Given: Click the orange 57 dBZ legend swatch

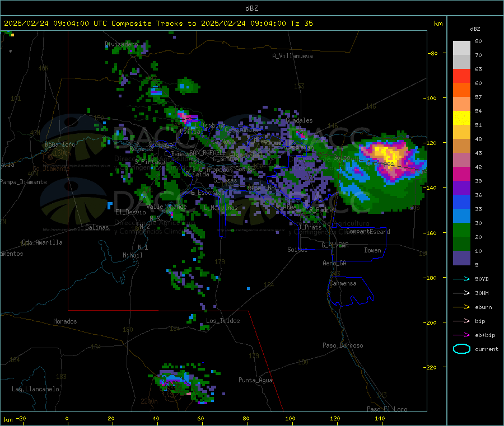Looking at the screenshot, I should point(461,90).
